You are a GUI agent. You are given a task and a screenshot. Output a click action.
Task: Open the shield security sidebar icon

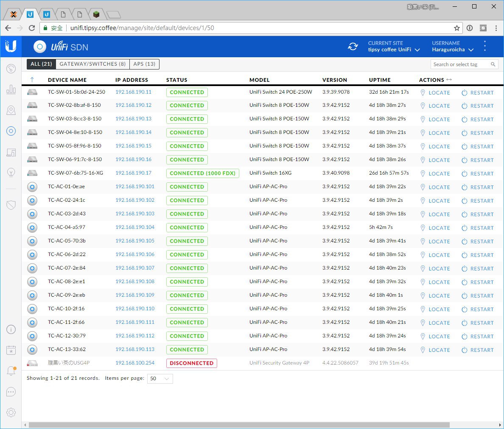[11, 205]
